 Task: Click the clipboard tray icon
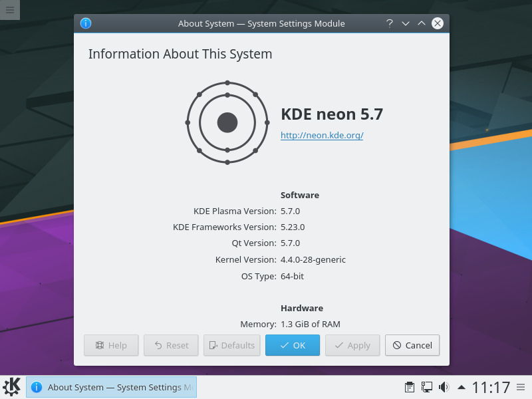(410, 387)
